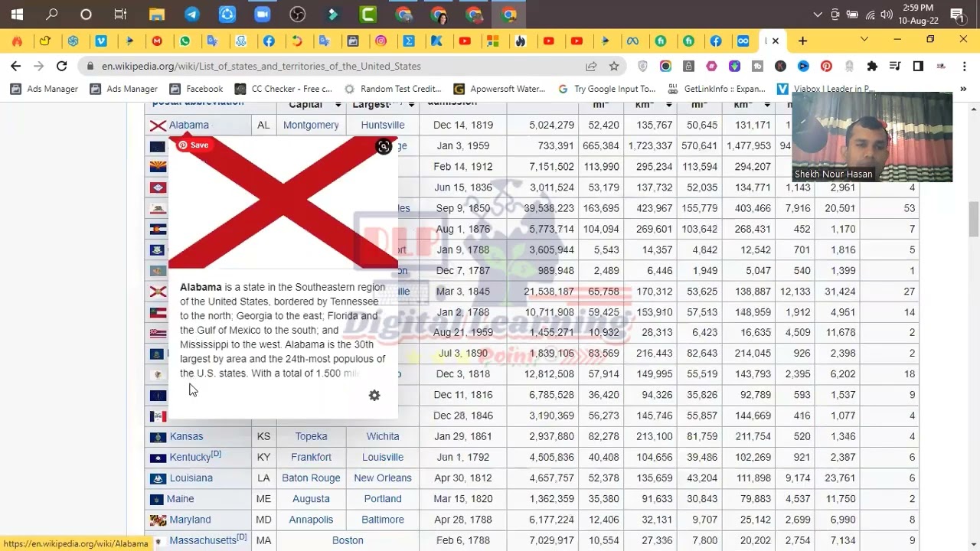Open Camtasia from the taskbar
The height and width of the screenshot is (551, 980).
coord(367,14)
